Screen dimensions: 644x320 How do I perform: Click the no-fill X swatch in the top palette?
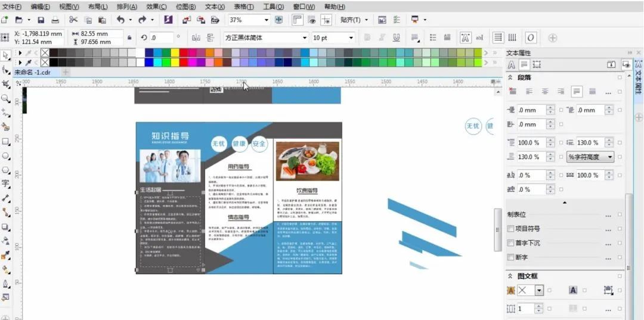[x=44, y=52]
